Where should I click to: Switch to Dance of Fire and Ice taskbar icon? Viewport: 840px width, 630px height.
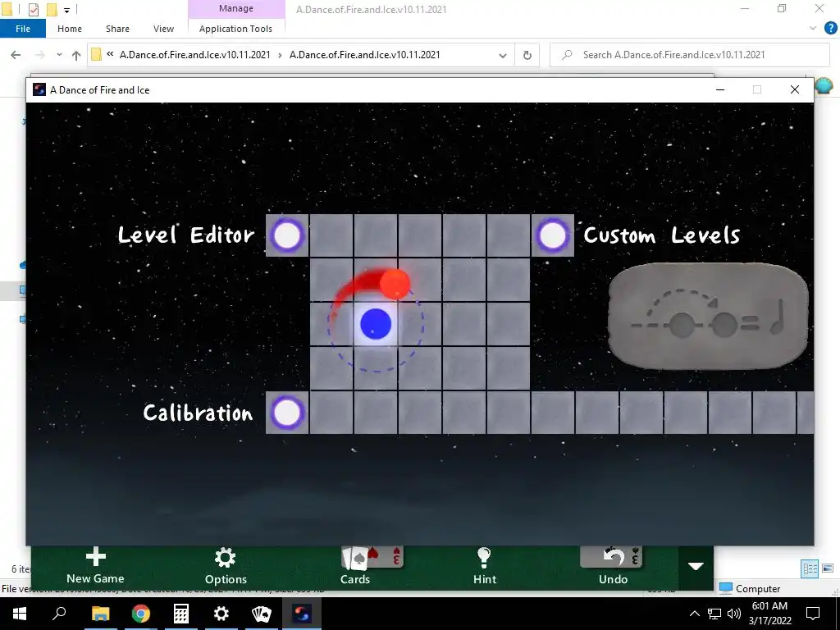(302, 614)
